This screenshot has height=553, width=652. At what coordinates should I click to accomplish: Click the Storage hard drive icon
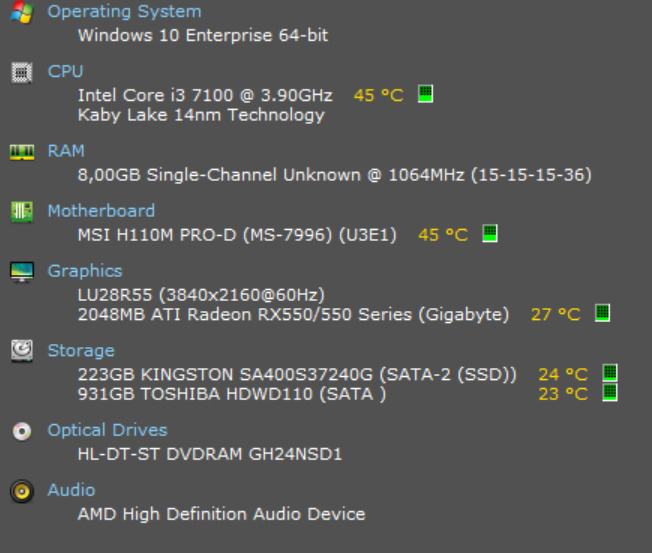pos(19,351)
